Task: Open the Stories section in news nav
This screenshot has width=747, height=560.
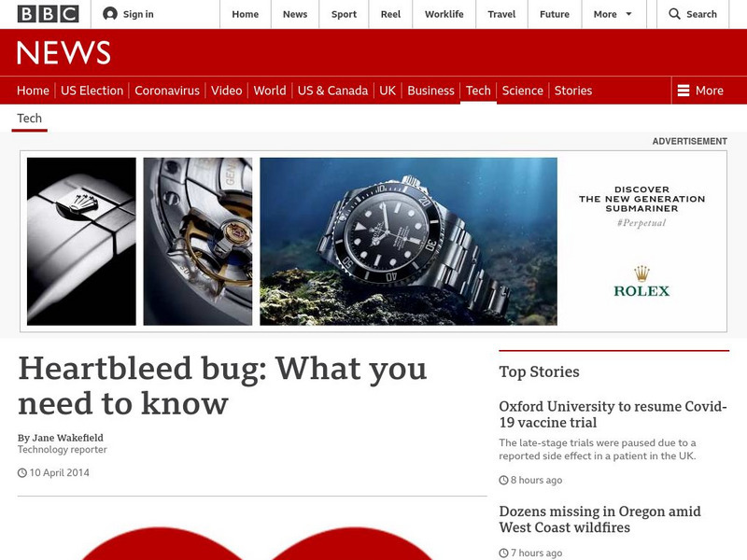Action: pyautogui.click(x=573, y=91)
